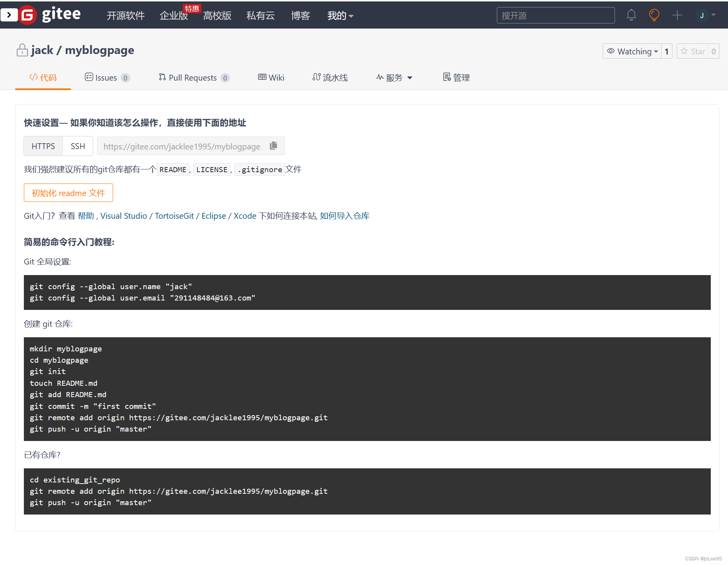Click the Gitee logo
Viewport: 728px width, 565px height.
click(51, 15)
